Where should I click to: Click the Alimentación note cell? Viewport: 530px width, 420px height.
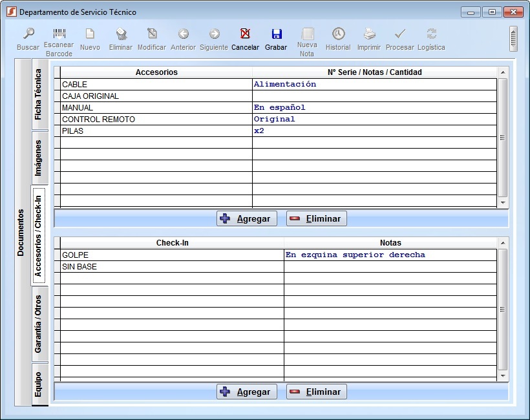[x=374, y=85]
